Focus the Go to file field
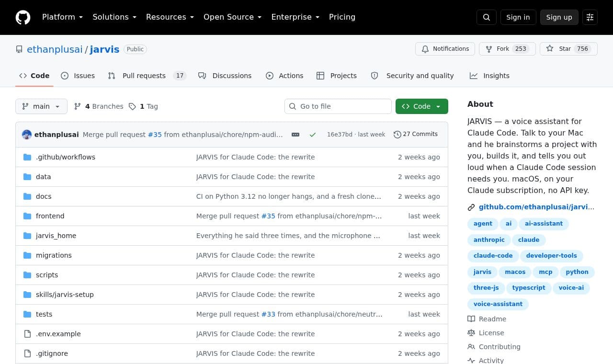Screen dimensions: 613x364 [338, 106]
